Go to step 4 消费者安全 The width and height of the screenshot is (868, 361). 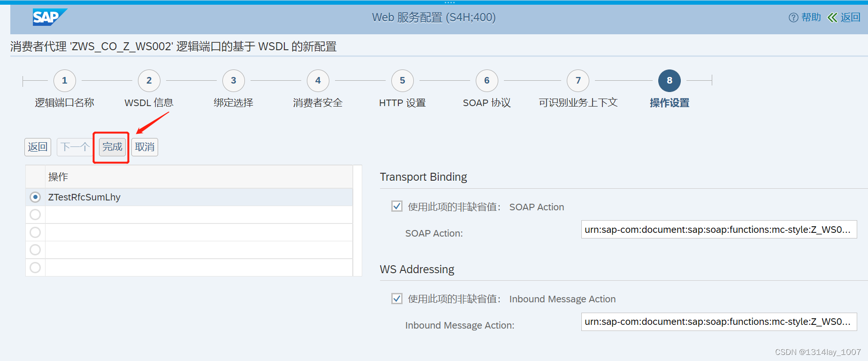pyautogui.click(x=318, y=81)
